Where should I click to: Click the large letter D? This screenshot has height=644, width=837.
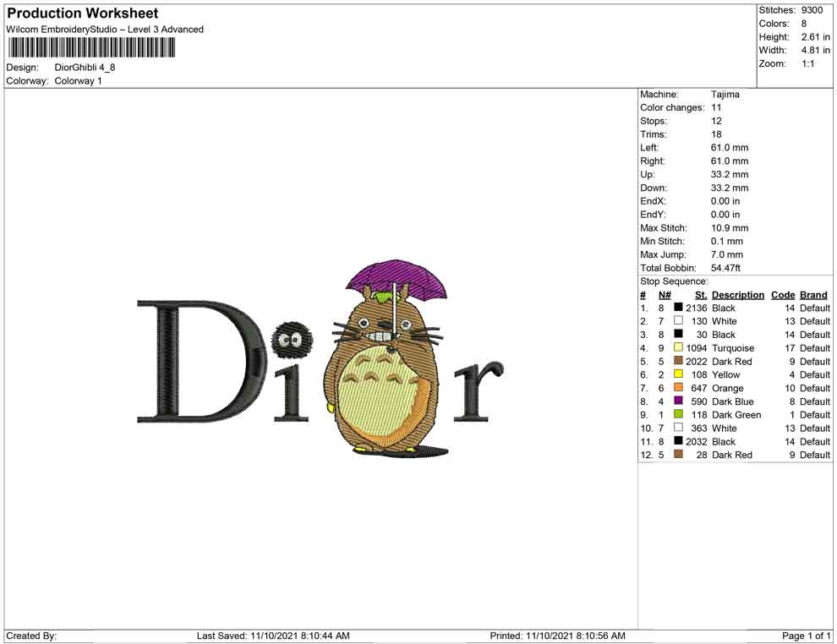click(x=202, y=362)
